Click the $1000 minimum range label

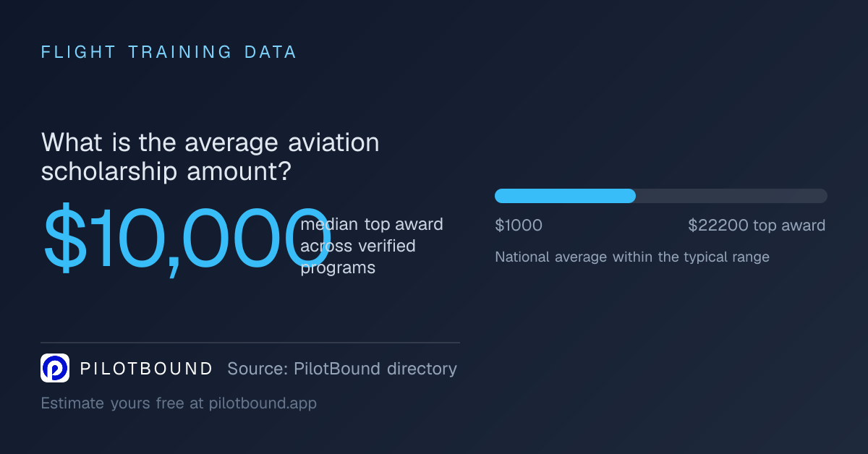pos(519,226)
